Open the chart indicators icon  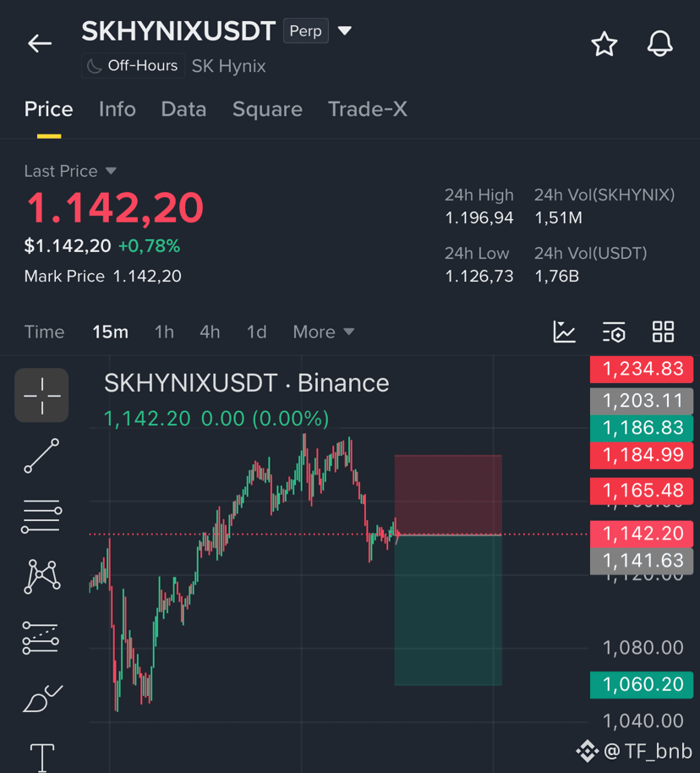pyautogui.click(x=565, y=332)
